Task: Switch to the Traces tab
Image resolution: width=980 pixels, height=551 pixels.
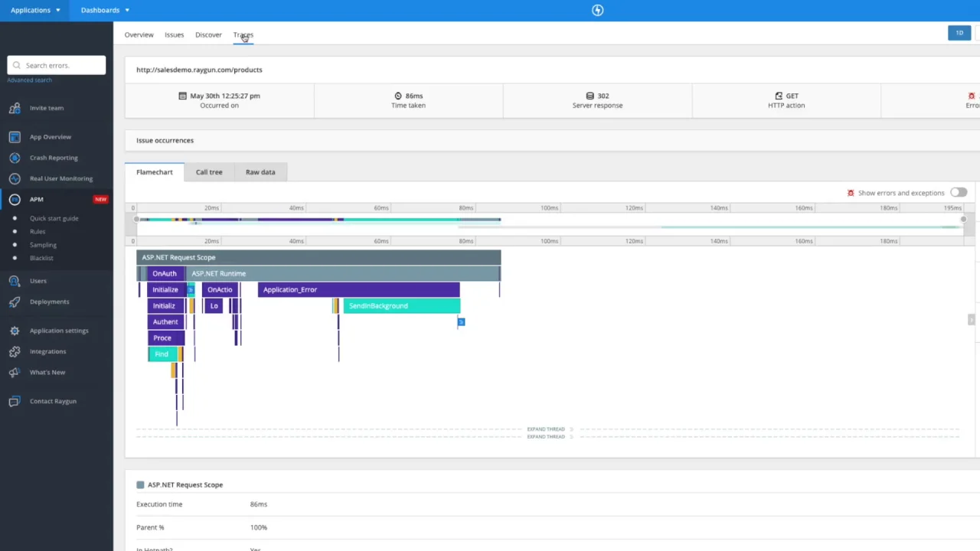Action: click(x=243, y=34)
